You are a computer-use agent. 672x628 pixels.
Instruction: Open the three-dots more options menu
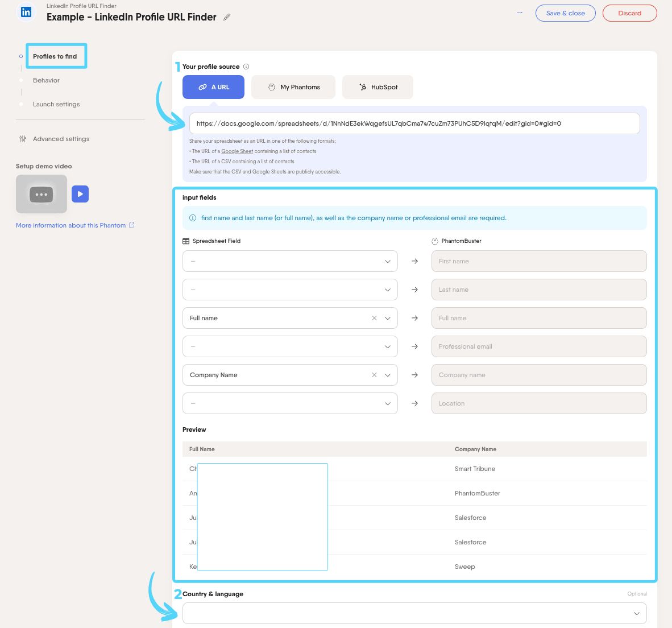pos(520,13)
